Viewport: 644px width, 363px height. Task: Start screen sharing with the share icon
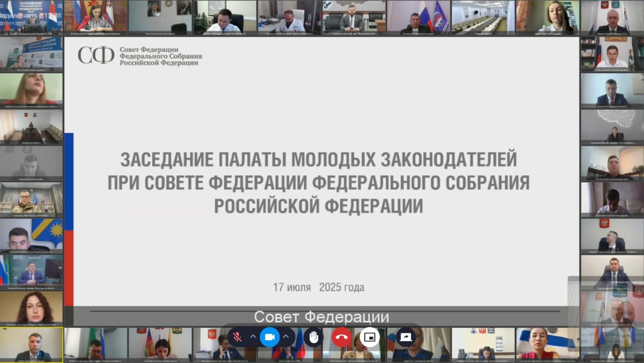[406, 337]
